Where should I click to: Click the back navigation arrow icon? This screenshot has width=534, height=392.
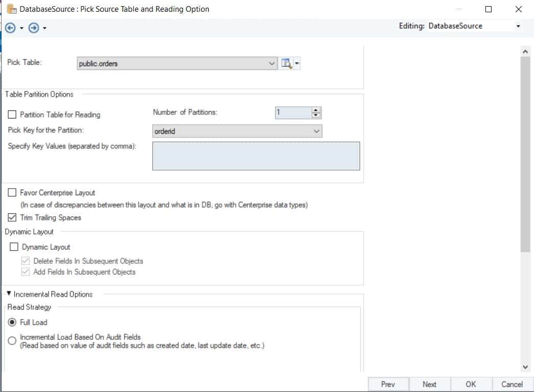tap(10, 28)
